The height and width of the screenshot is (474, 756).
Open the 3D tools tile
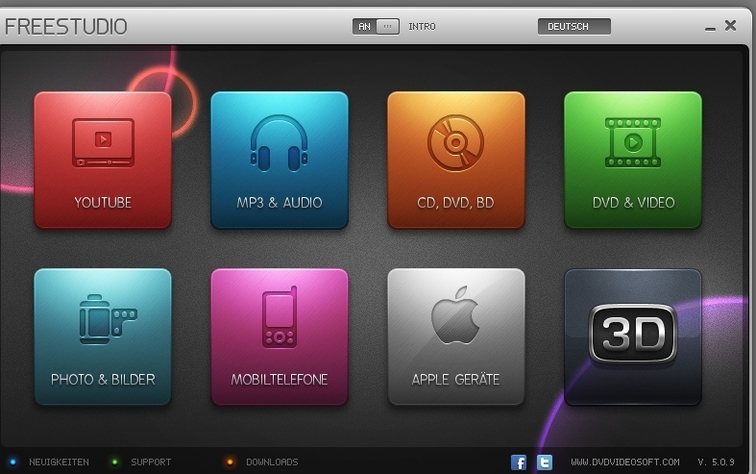coord(633,337)
